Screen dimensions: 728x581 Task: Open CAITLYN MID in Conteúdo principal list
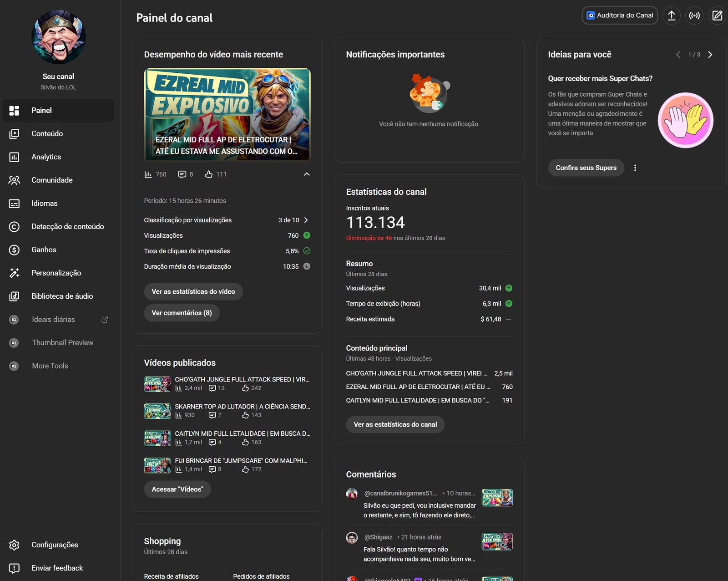click(x=418, y=401)
